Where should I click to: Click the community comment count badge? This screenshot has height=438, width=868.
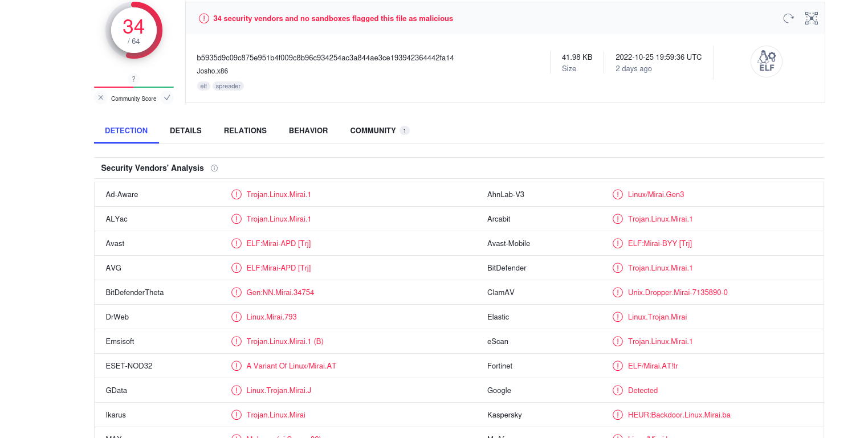[x=405, y=130]
